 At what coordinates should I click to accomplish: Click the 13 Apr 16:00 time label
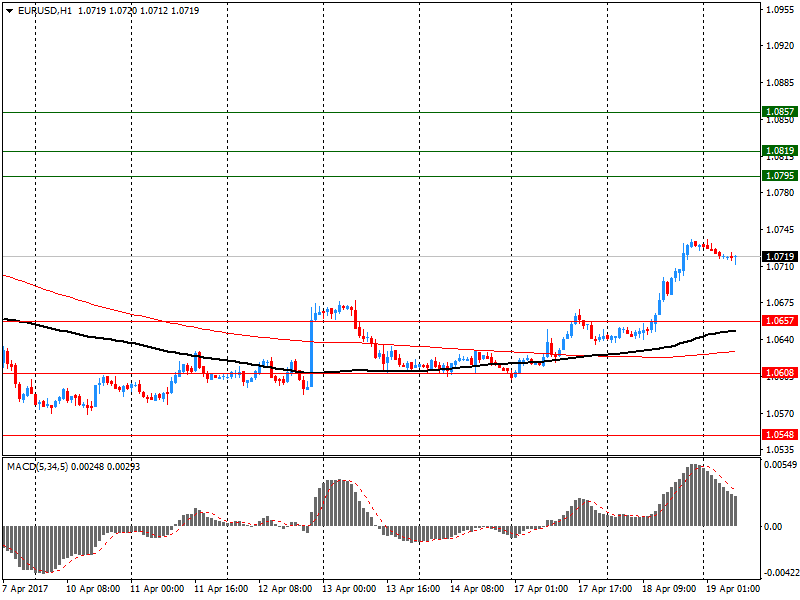(x=413, y=589)
